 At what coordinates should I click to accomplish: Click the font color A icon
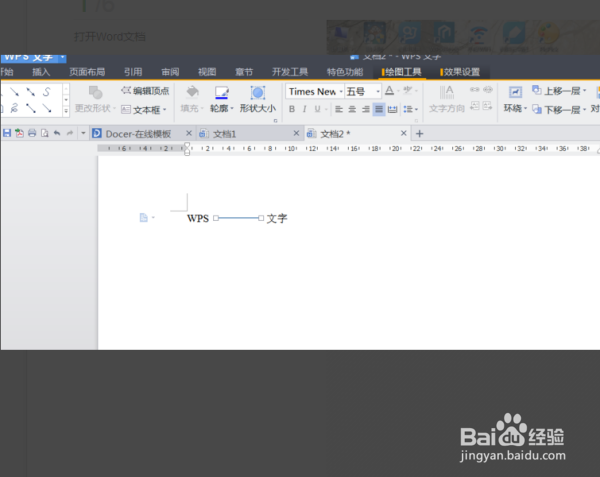389,91
